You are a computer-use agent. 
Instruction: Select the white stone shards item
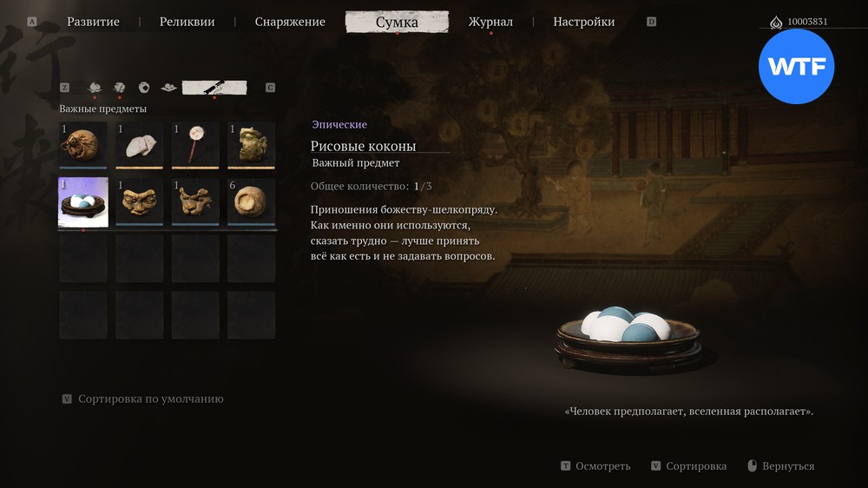pos(140,145)
